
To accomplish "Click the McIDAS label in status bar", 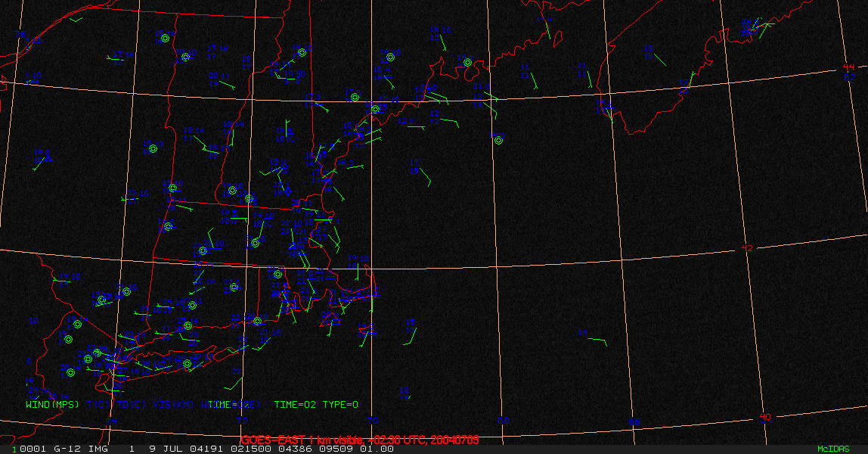I will click(833, 449).
